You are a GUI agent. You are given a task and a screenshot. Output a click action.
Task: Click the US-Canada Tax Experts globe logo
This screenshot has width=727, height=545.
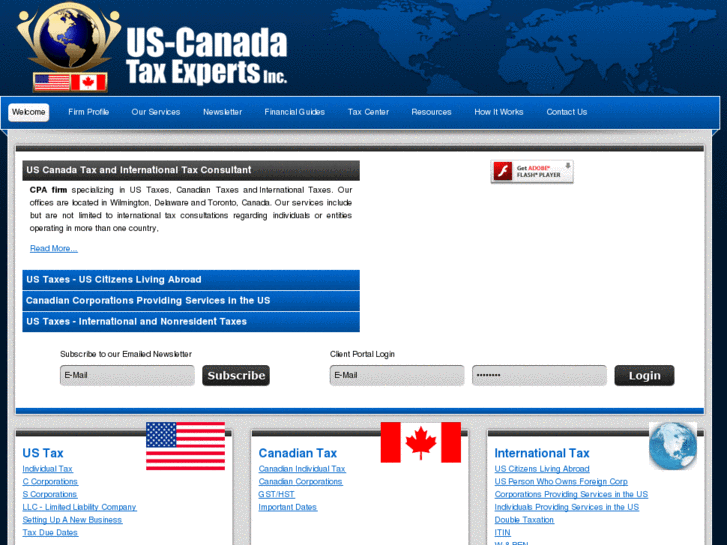pos(69,46)
